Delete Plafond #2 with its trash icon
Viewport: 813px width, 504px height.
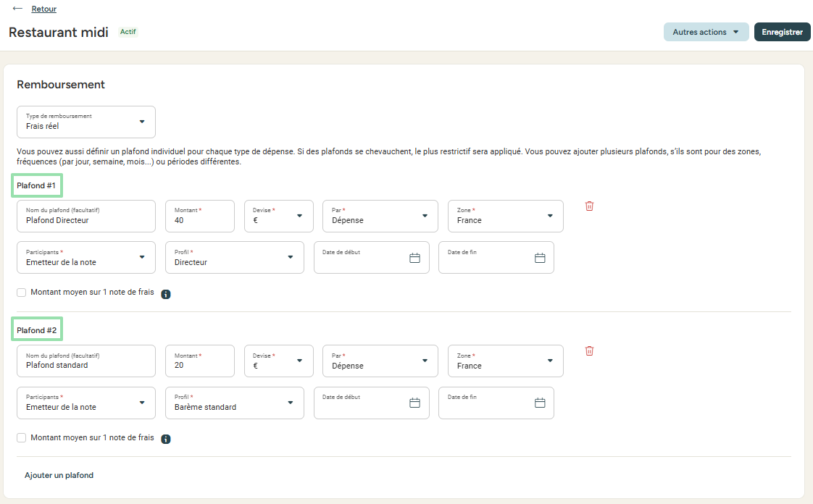click(590, 350)
